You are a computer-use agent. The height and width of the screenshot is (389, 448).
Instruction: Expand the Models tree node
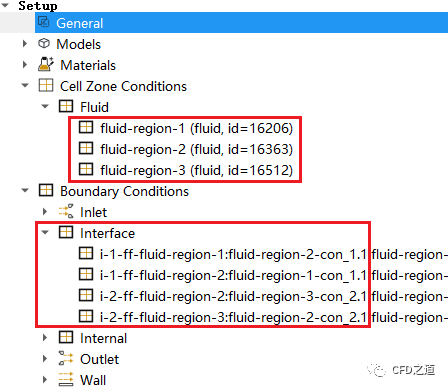(25, 44)
